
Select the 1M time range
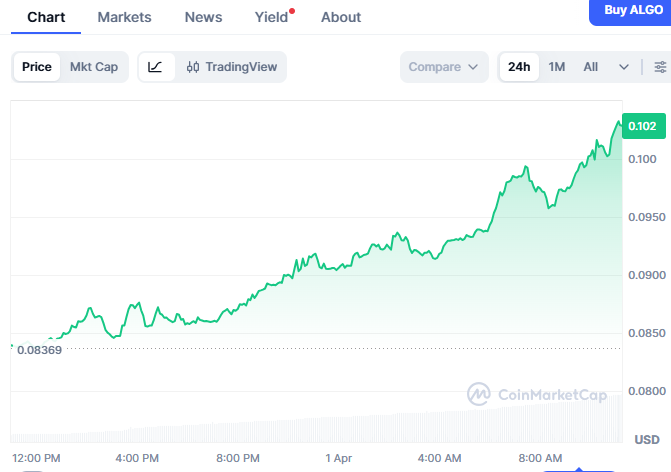coord(557,67)
